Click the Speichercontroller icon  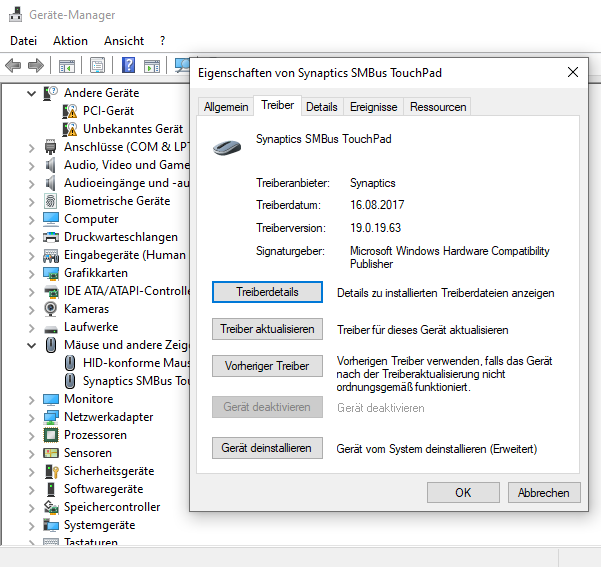(51, 507)
